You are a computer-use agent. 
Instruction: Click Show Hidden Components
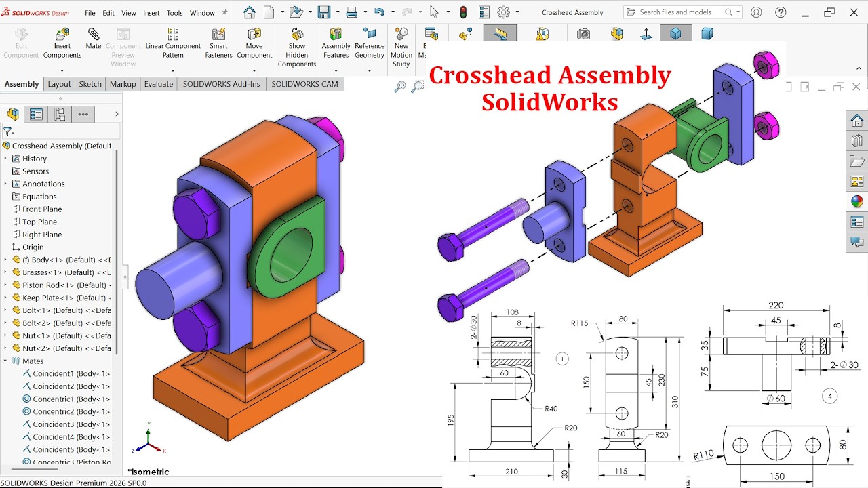pyautogui.click(x=297, y=47)
